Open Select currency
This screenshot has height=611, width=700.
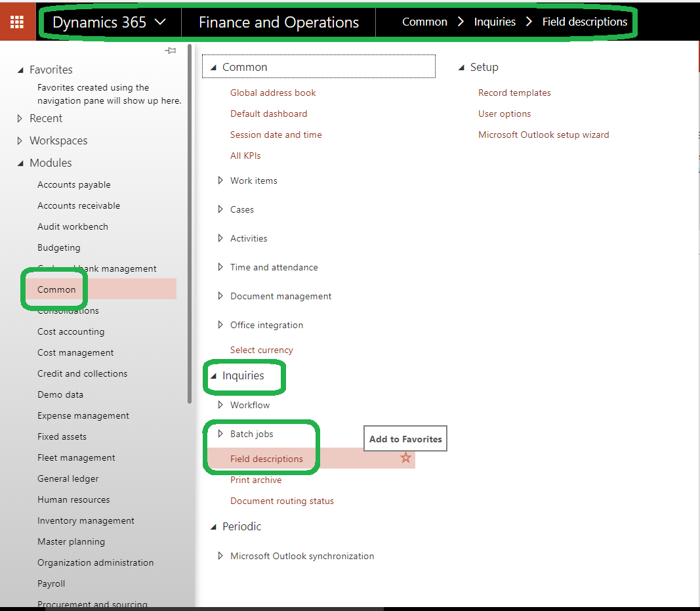click(262, 350)
